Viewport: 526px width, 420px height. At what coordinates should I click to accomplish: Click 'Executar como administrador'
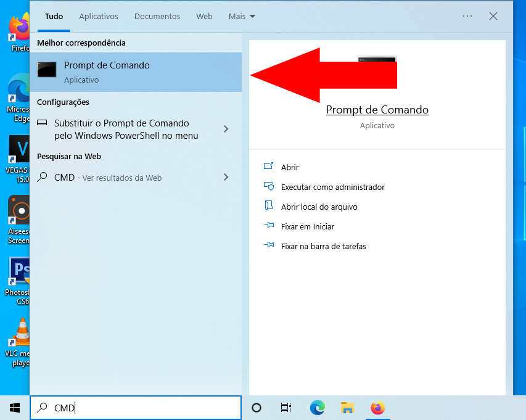(x=332, y=187)
